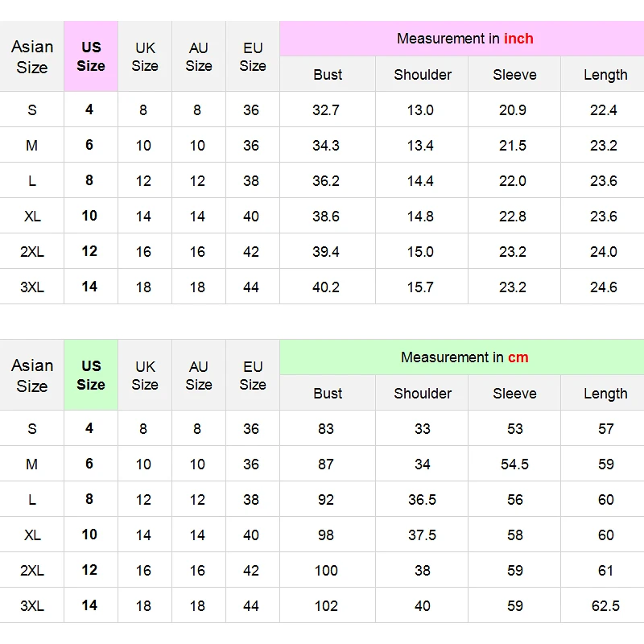The width and height of the screenshot is (644, 644).
Task: Click the 102 bust value in cm
Action: (326, 606)
